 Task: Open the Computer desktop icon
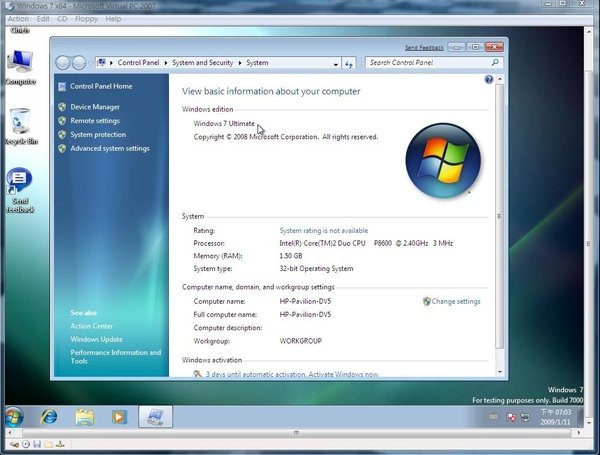tap(20, 67)
